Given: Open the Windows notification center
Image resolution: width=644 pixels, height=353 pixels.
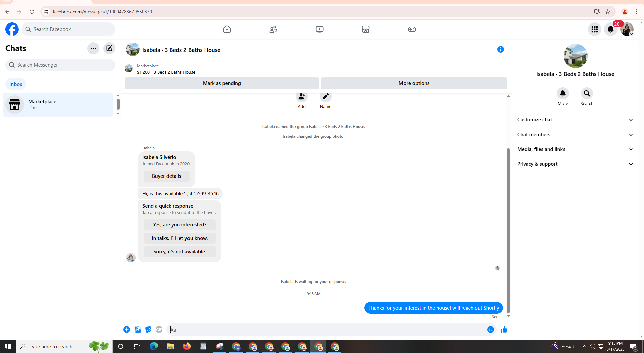Looking at the screenshot, I should [634, 346].
